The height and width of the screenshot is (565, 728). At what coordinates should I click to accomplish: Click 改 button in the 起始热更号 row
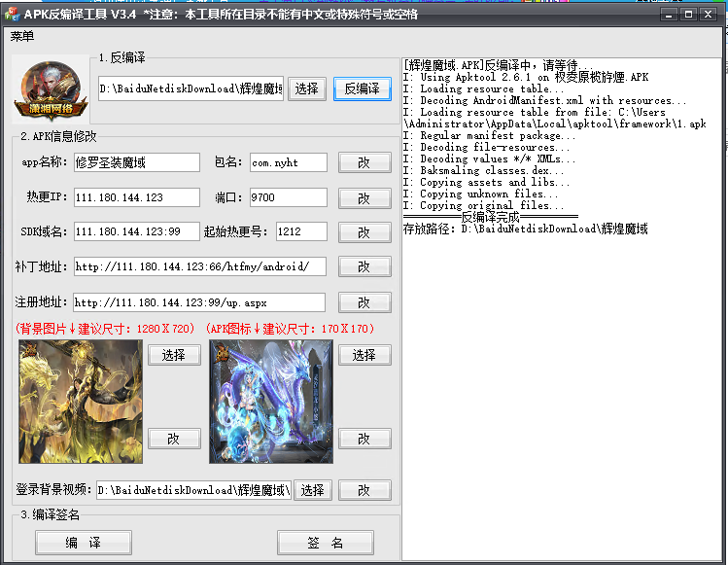[364, 232]
